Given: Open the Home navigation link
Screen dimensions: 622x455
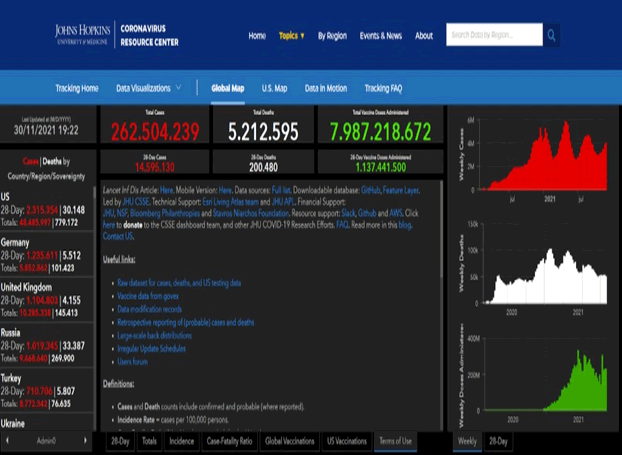Looking at the screenshot, I should tap(257, 36).
